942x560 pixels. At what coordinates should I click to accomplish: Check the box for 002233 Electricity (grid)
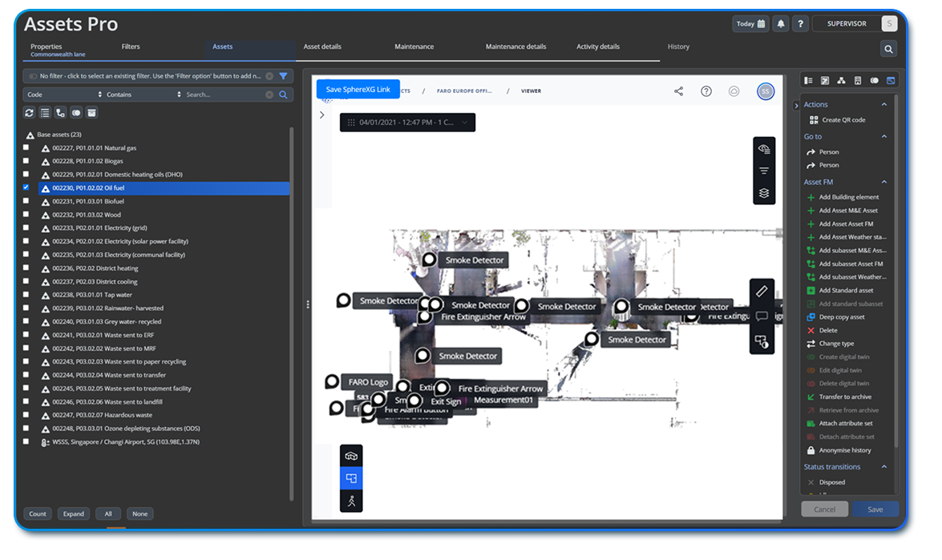[x=26, y=228]
